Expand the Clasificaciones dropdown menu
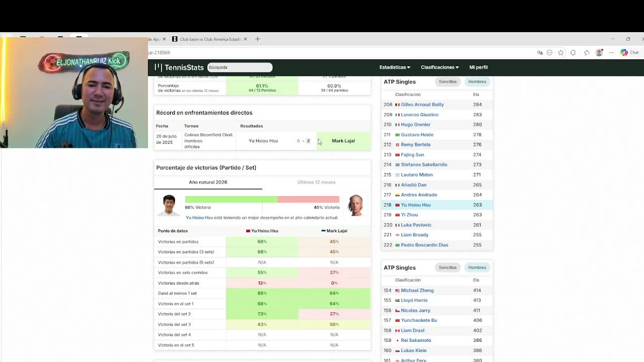The height and width of the screenshot is (362, 644). 440,67
